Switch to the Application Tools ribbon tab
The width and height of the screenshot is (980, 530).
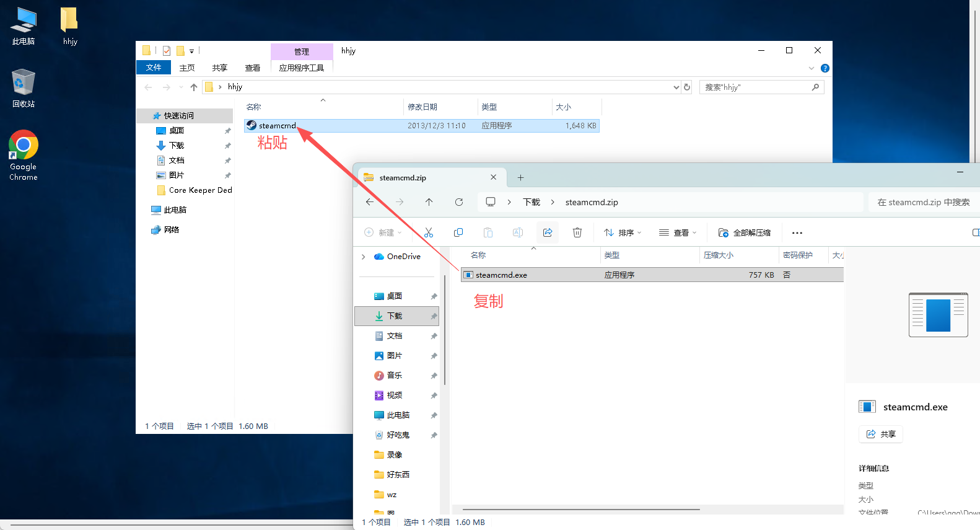pyautogui.click(x=302, y=68)
